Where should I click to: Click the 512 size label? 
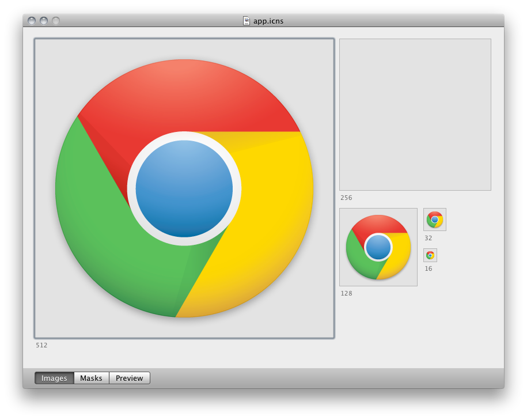(41, 345)
